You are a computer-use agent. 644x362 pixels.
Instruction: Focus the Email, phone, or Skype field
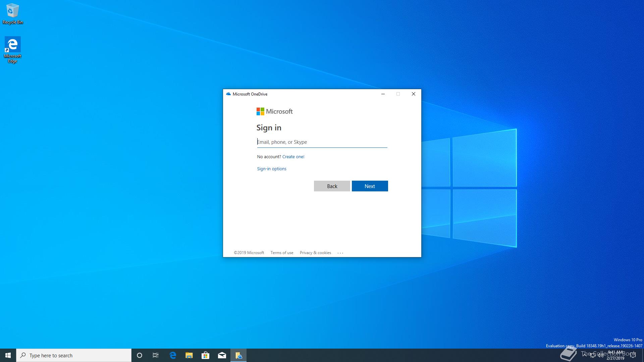pyautogui.click(x=322, y=142)
